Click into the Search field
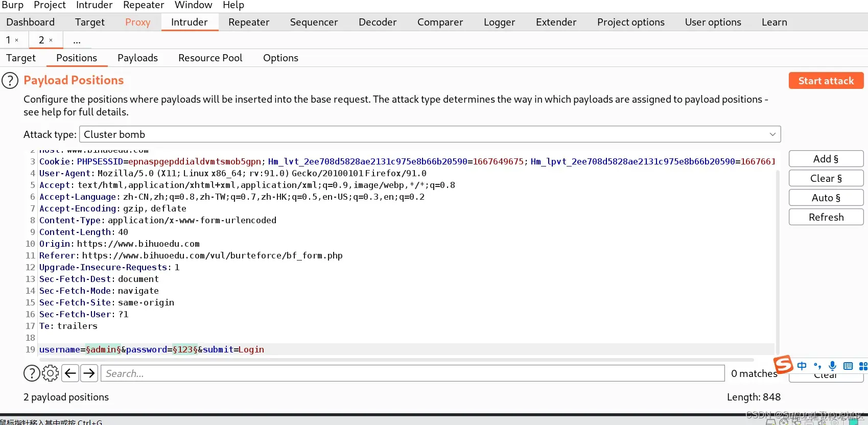 click(413, 373)
